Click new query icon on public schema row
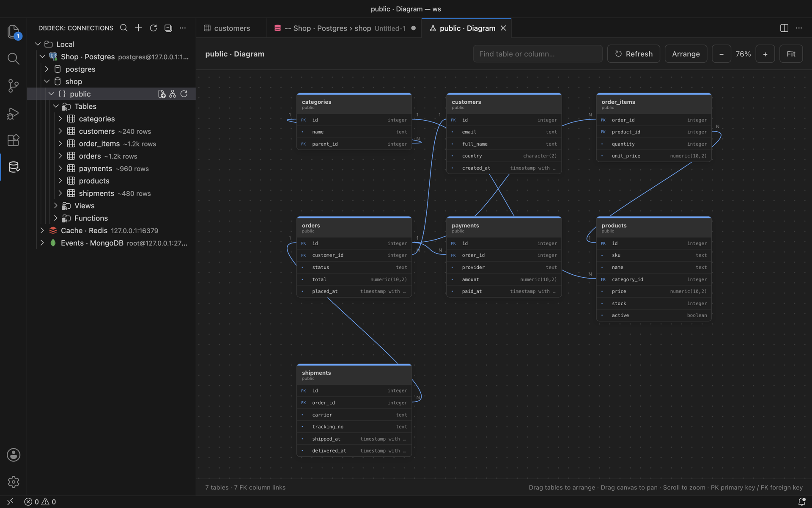This screenshot has height=508, width=812. click(x=162, y=94)
